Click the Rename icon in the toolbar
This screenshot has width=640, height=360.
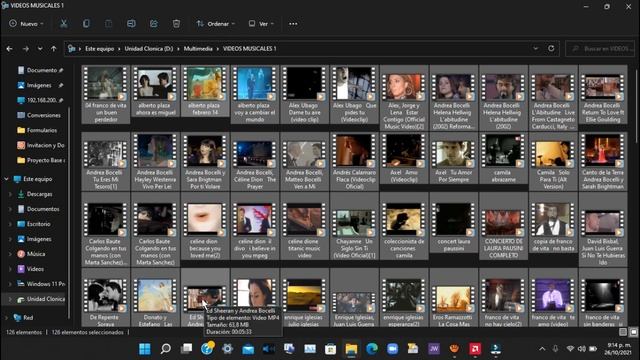pos(131,24)
